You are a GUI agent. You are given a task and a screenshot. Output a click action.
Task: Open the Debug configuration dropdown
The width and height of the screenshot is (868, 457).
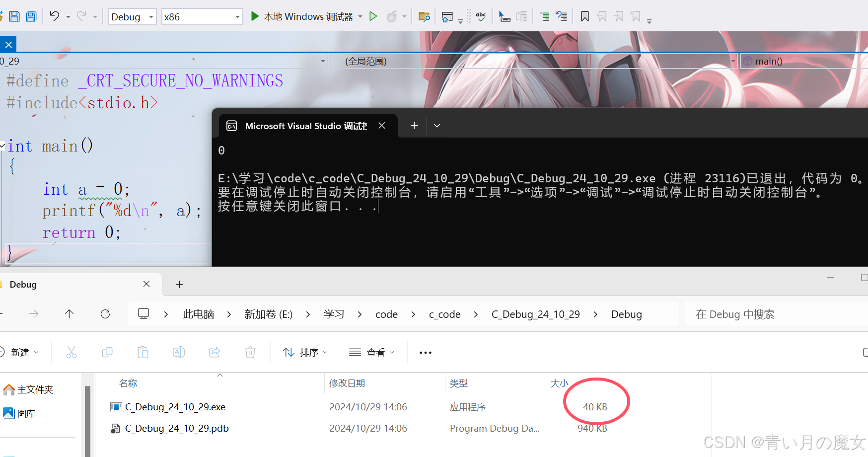click(132, 17)
